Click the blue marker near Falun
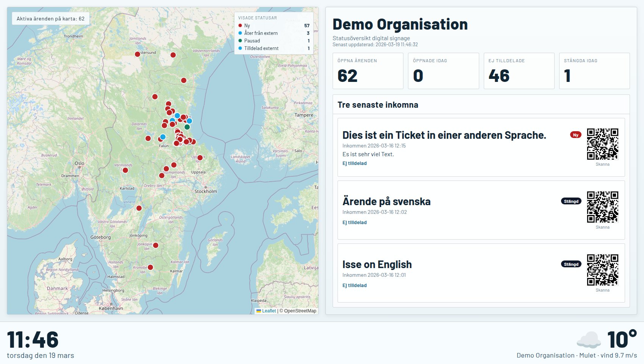Image resolution: width=644 pixels, height=364 pixels. coord(163,137)
